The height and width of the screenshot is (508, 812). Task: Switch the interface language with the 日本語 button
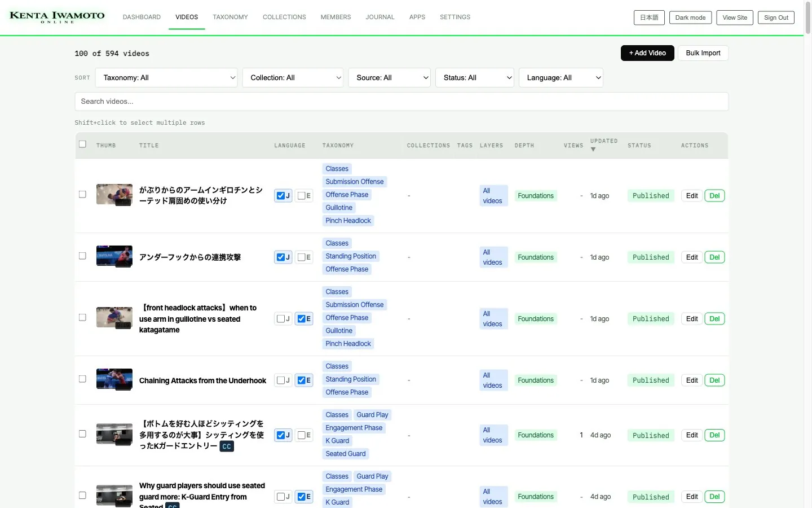coord(649,17)
